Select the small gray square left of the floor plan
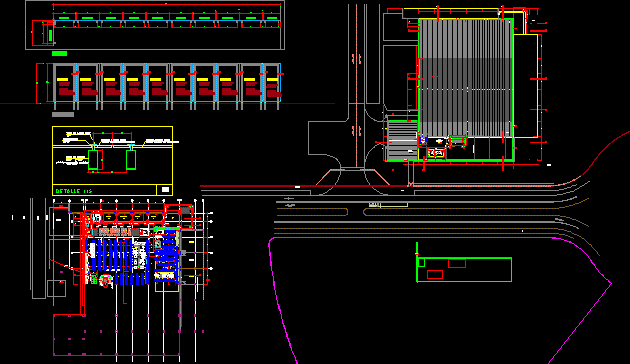Image resolution: width=630 pixels, height=364 pixels. click(57, 288)
